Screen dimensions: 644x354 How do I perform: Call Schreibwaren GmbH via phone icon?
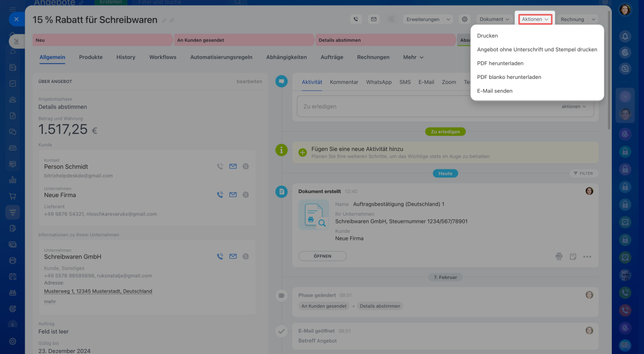click(x=220, y=256)
